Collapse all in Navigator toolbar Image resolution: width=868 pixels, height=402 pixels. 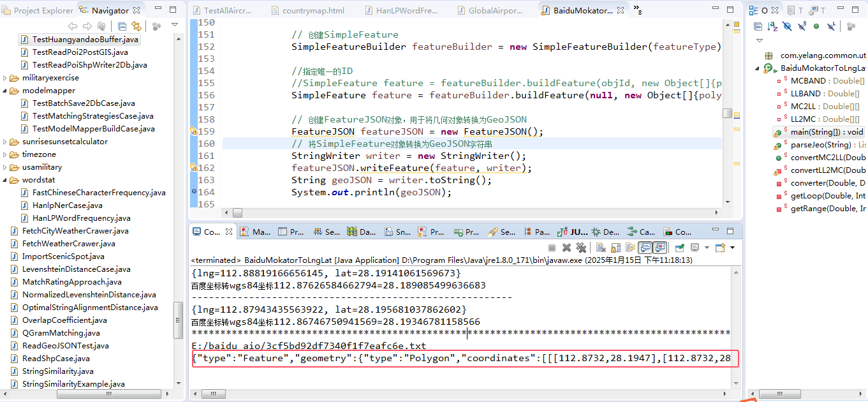click(122, 26)
